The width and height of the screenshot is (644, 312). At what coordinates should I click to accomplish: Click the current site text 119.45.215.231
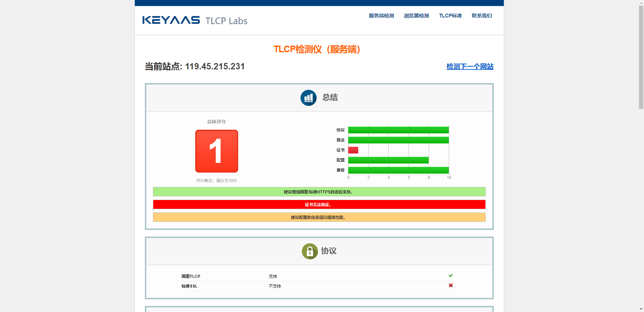pyautogui.click(x=215, y=66)
